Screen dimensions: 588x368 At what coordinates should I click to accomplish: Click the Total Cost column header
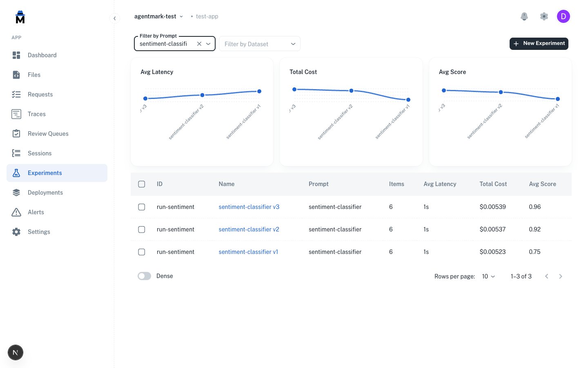pyautogui.click(x=493, y=184)
